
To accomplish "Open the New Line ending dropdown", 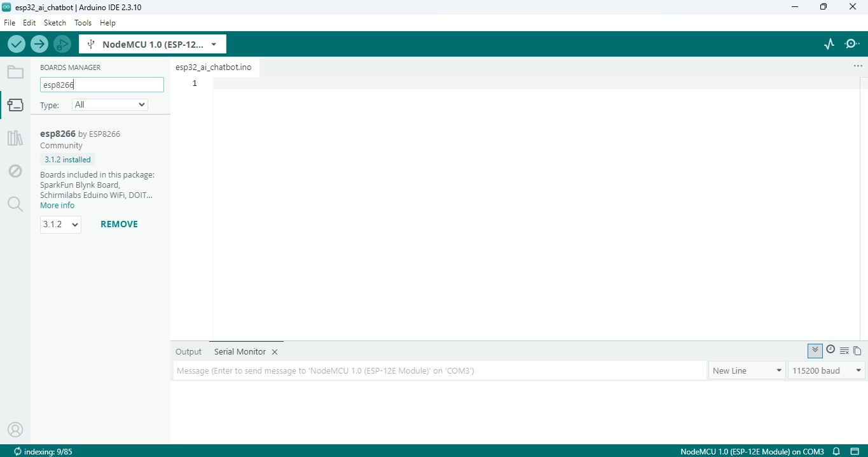I will [x=747, y=370].
